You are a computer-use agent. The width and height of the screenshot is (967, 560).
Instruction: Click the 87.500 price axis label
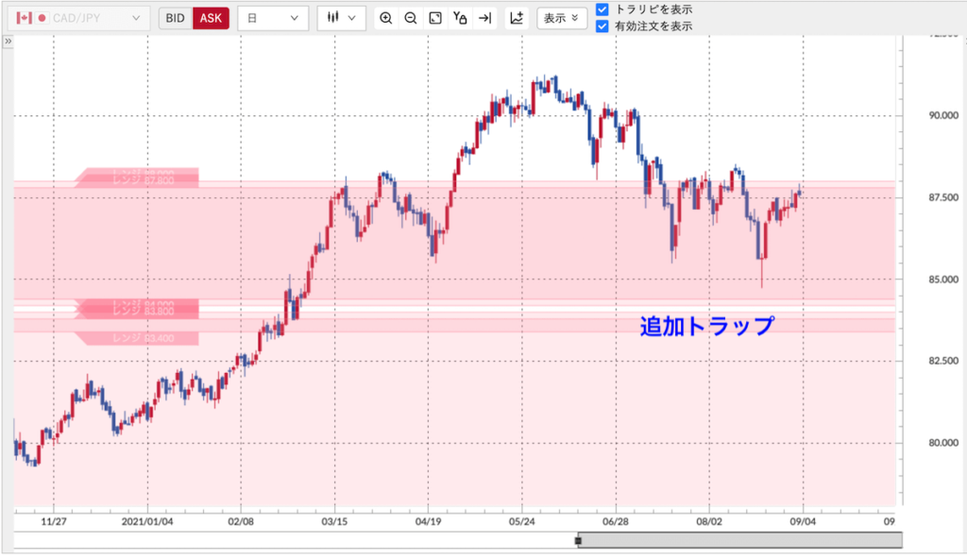[943, 197]
